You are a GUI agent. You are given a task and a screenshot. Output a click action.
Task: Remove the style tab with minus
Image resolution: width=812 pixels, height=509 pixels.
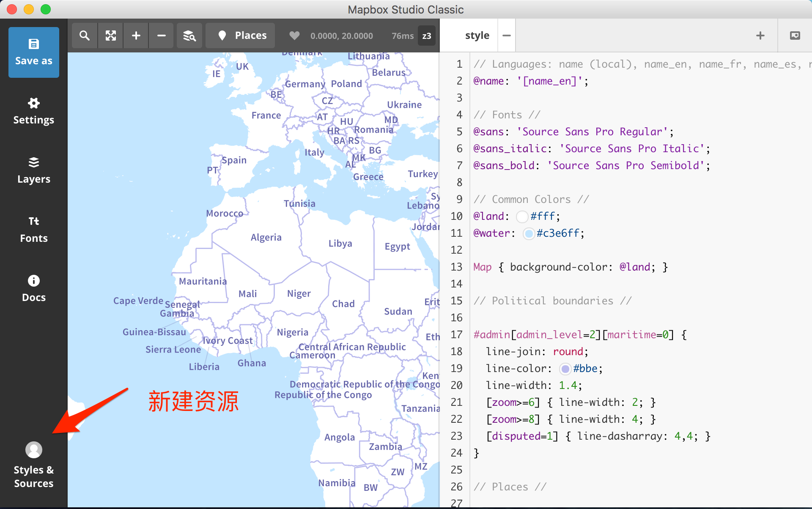click(x=507, y=36)
